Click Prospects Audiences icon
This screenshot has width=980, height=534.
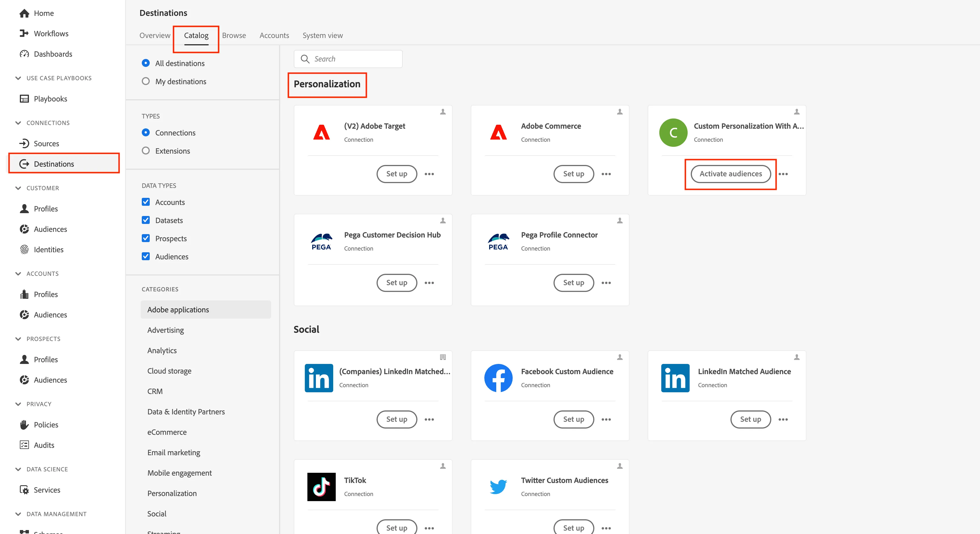click(24, 380)
